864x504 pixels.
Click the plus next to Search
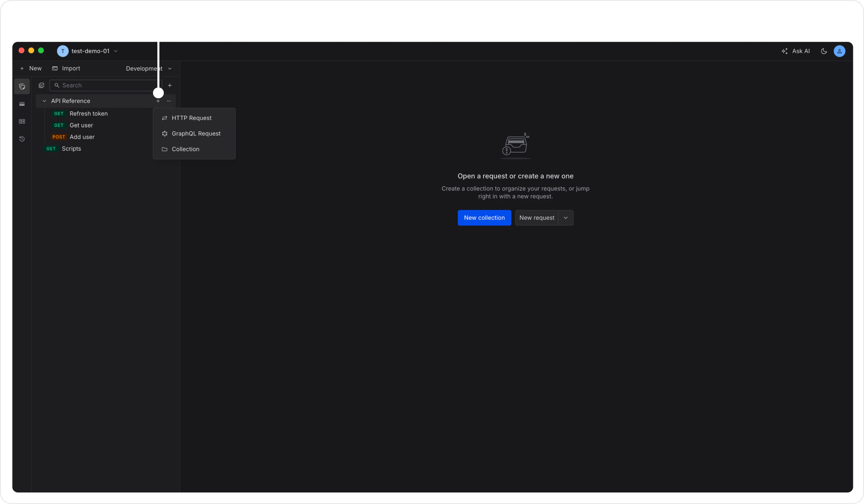coord(170,86)
